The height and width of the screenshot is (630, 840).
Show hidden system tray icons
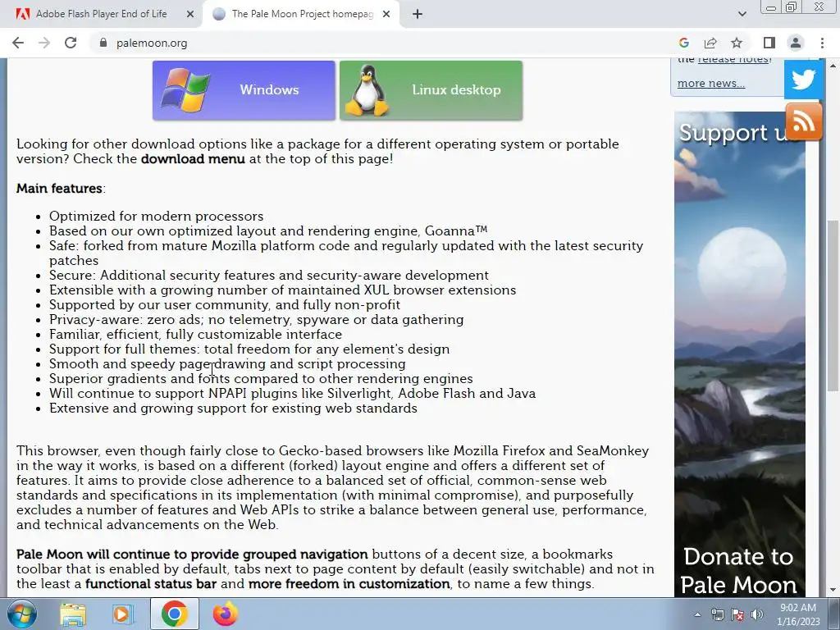tap(697, 614)
